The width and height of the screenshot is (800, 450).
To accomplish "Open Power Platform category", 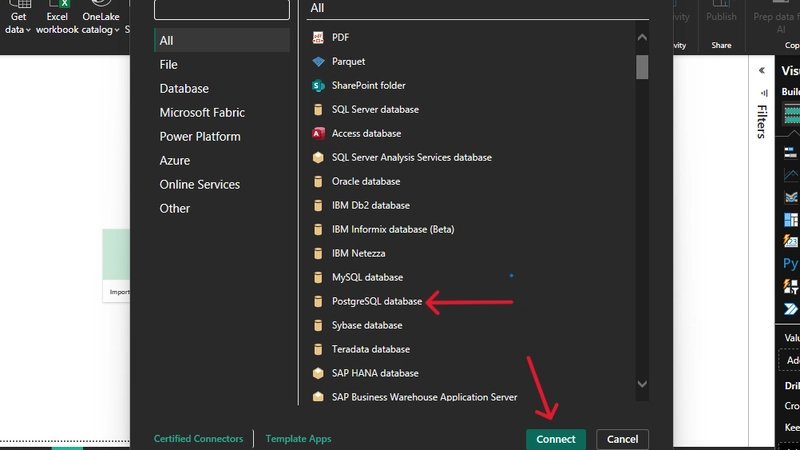I will click(x=199, y=136).
